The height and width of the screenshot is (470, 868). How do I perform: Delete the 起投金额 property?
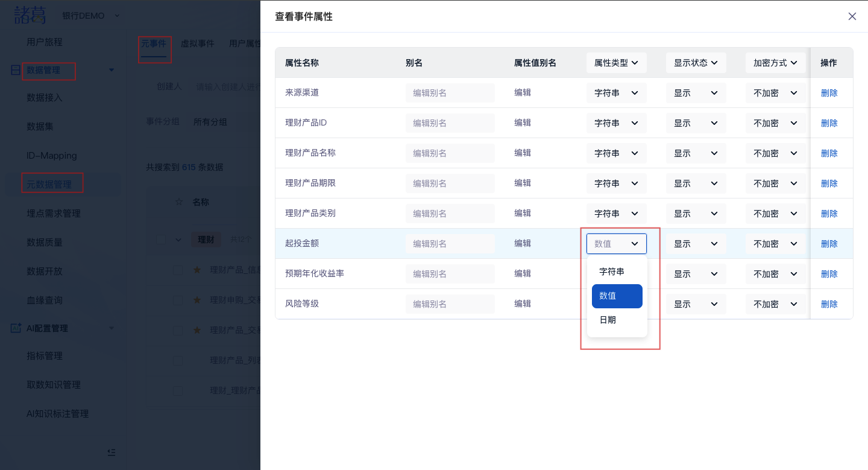click(x=829, y=244)
